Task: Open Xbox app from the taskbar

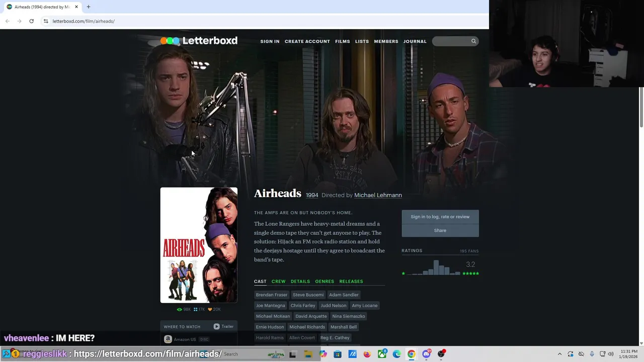Action: coord(382,354)
